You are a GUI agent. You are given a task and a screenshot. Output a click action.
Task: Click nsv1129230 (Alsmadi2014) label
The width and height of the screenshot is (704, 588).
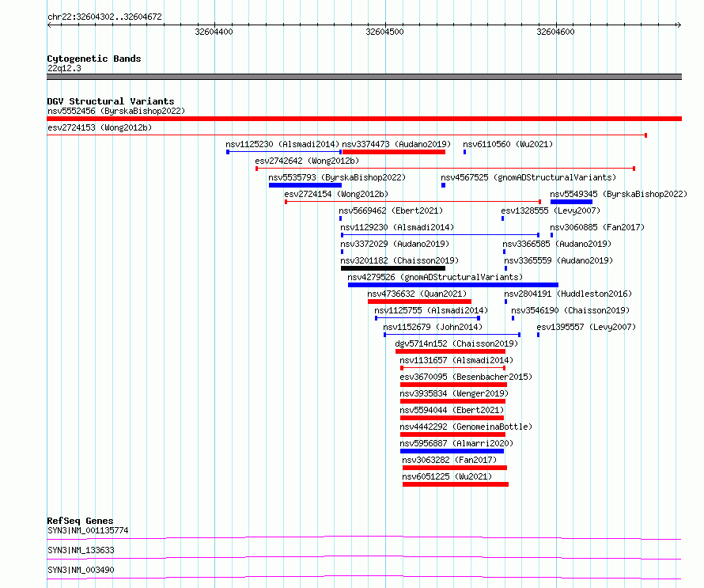pos(397,227)
